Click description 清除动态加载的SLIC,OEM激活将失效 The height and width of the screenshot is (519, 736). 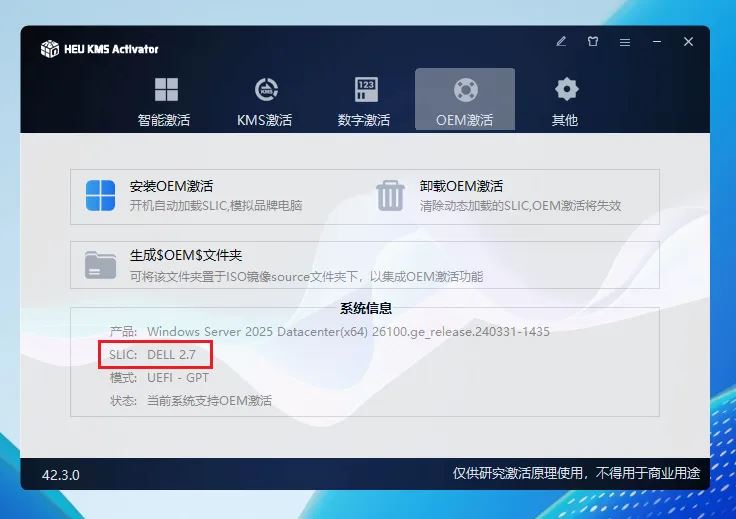click(x=521, y=206)
